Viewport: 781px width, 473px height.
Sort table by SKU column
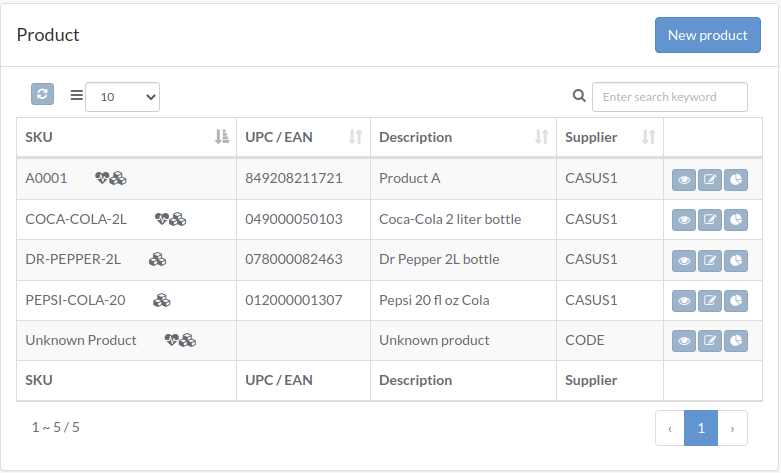click(x=127, y=137)
